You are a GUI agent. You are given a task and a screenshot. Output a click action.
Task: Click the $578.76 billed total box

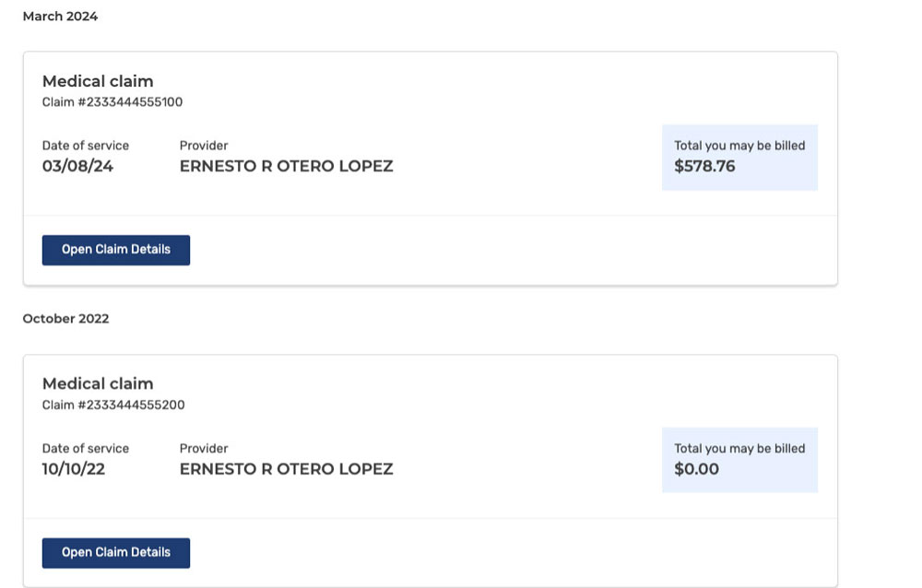tap(739, 158)
